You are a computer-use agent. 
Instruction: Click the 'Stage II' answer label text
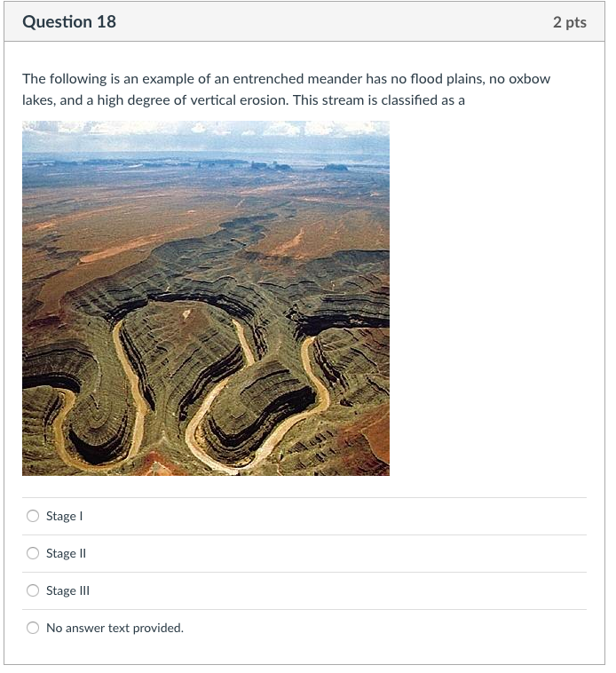pos(66,553)
